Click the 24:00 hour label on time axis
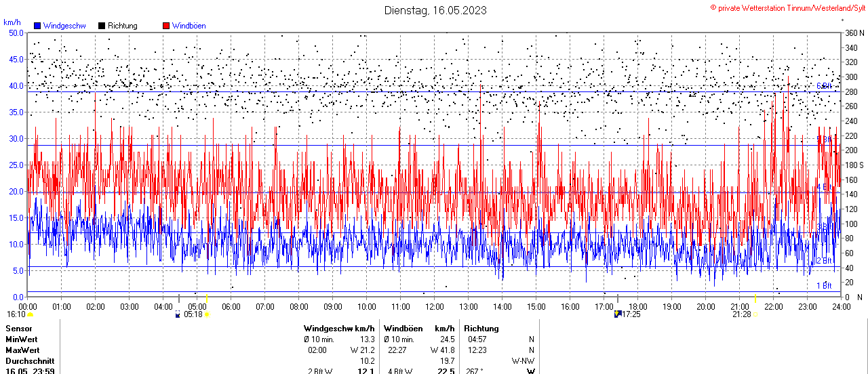Image resolution: width=868 pixels, height=374 pixels. [842, 306]
